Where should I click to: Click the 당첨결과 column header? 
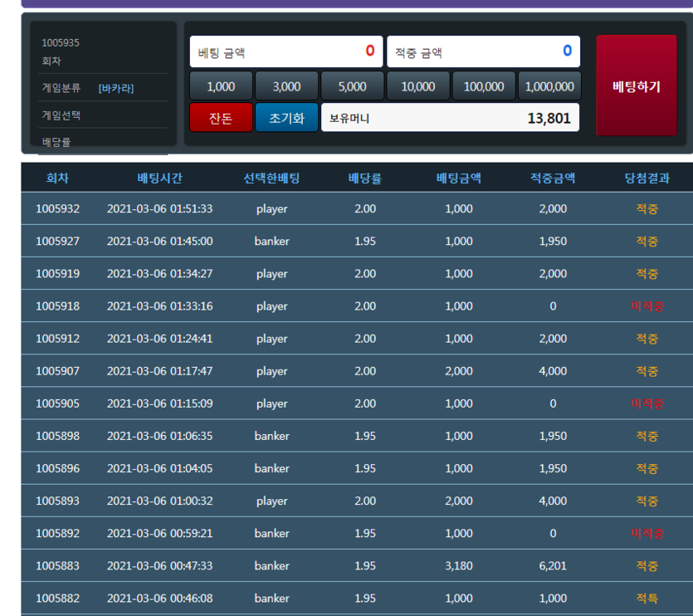click(x=647, y=178)
